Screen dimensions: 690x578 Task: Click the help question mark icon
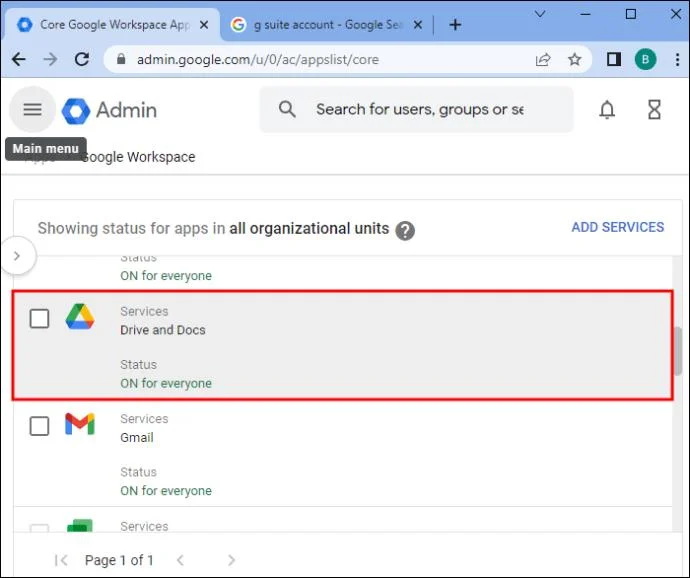405,230
